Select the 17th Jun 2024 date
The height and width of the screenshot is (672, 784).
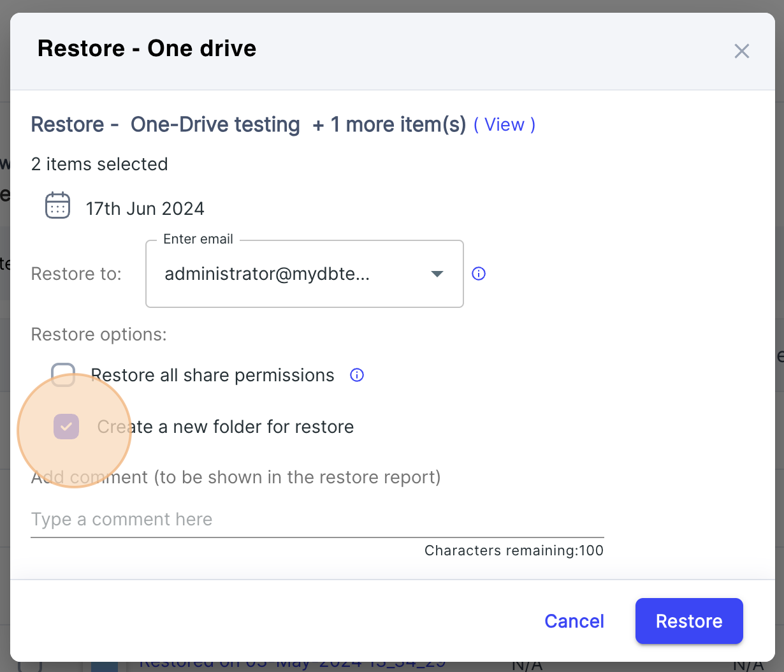coord(145,208)
